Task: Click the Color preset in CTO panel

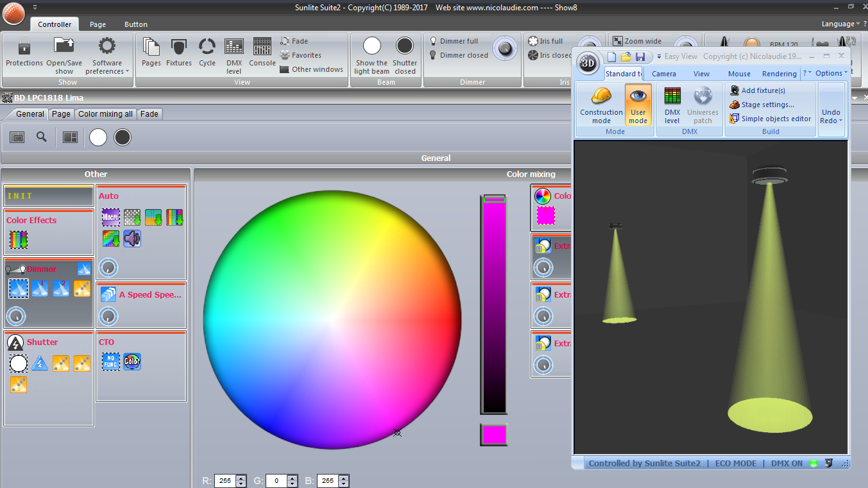Action: click(132, 362)
